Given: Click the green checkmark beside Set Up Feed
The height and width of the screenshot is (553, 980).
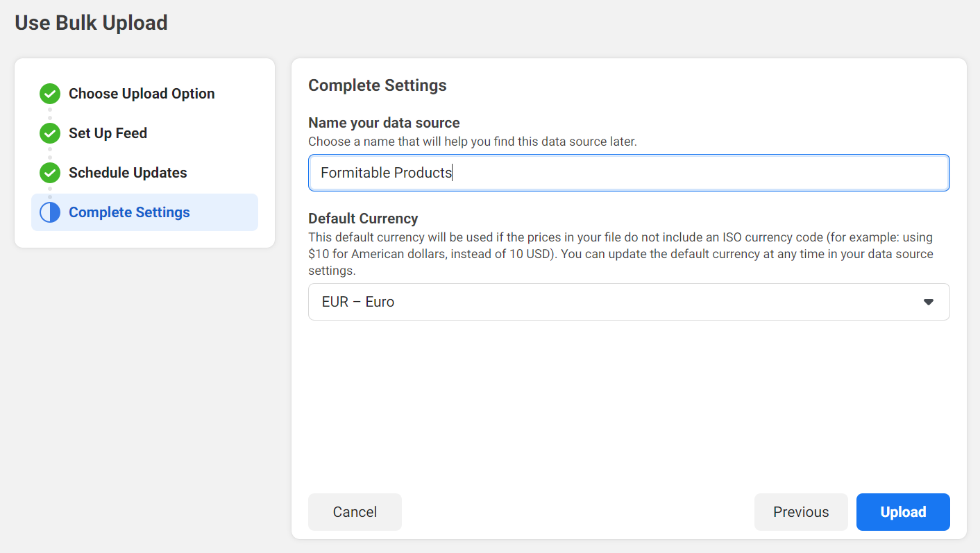Looking at the screenshot, I should tap(50, 133).
